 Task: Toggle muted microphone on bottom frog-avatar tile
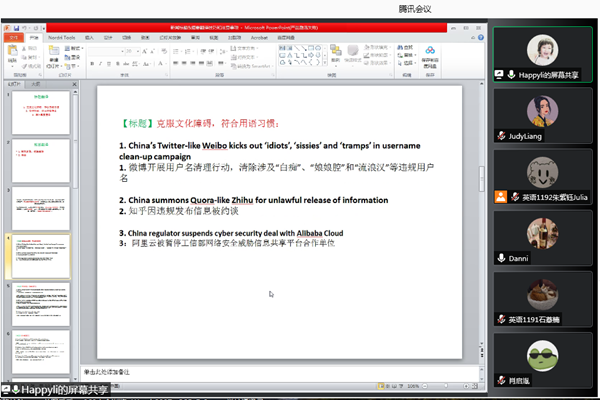(x=501, y=380)
